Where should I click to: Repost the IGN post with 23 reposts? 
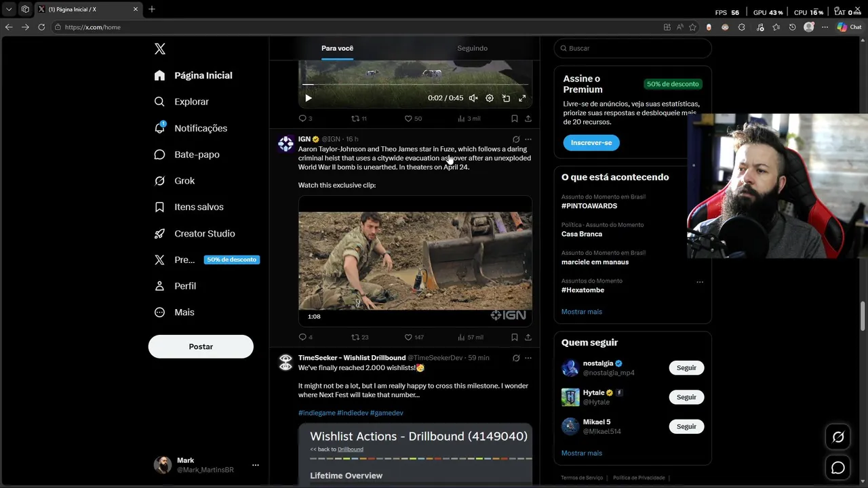pyautogui.click(x=359, y=337)
